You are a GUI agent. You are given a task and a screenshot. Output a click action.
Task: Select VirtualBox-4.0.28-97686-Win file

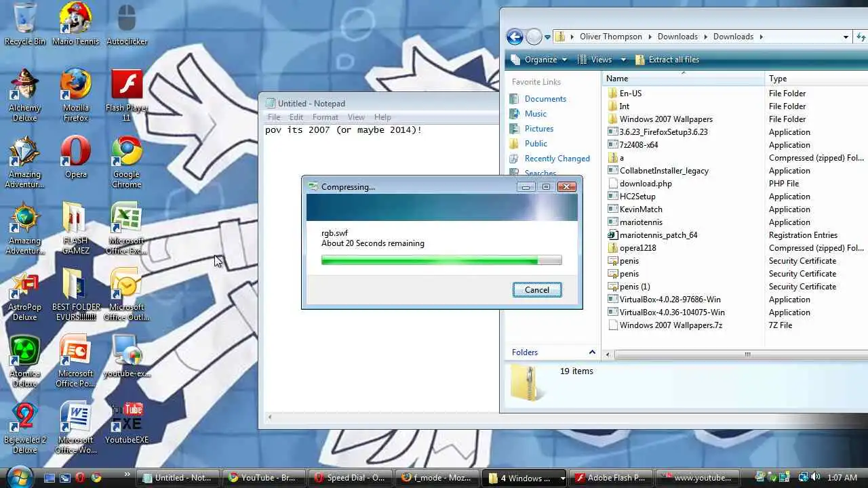(x=736, y=300)
